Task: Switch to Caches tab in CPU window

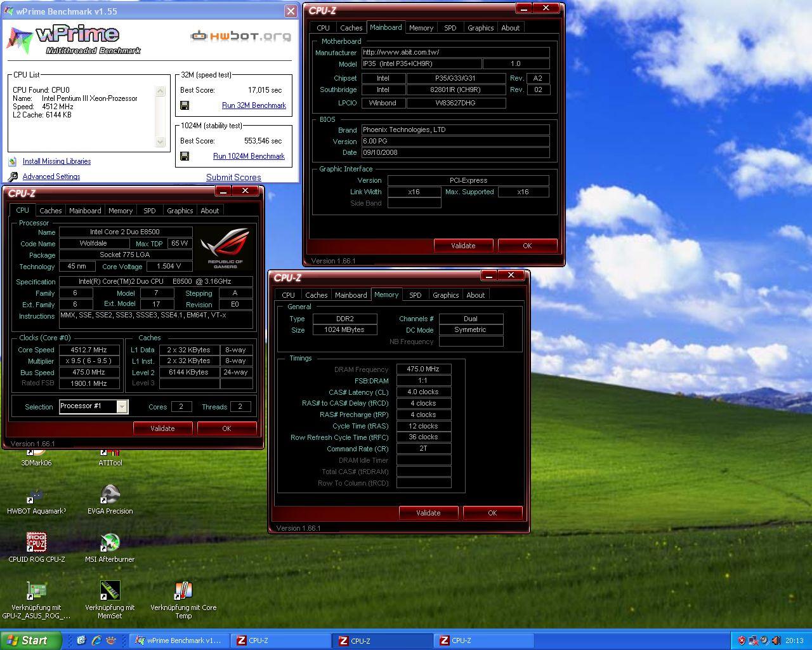Action: (x=51, y=211)
